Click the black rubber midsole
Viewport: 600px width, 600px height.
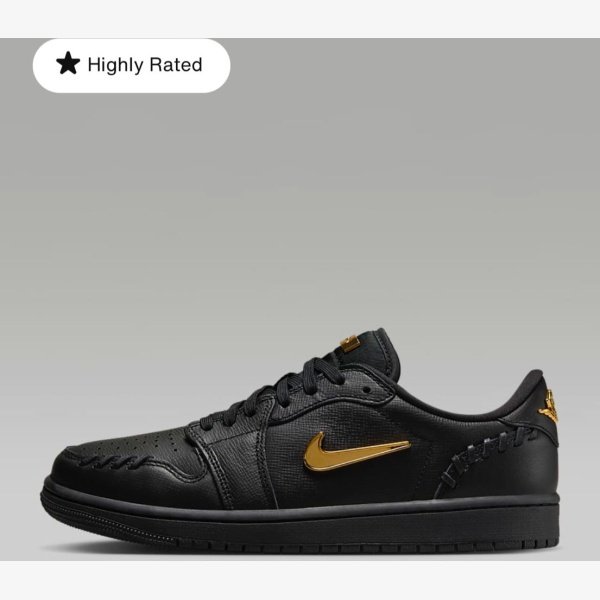300,517
